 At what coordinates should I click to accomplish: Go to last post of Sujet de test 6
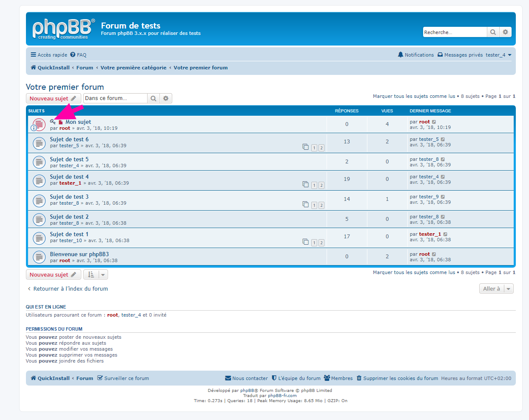(x=443, y=140)
